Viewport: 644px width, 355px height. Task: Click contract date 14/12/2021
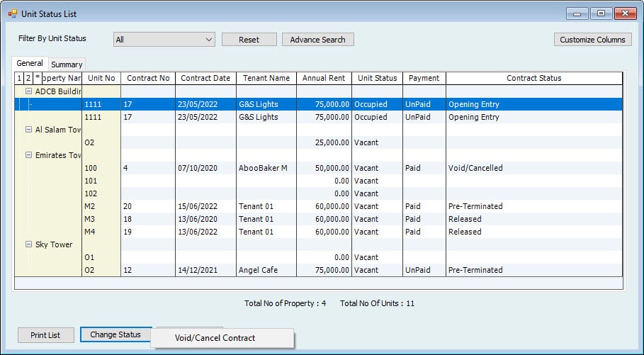coord(205,269)
